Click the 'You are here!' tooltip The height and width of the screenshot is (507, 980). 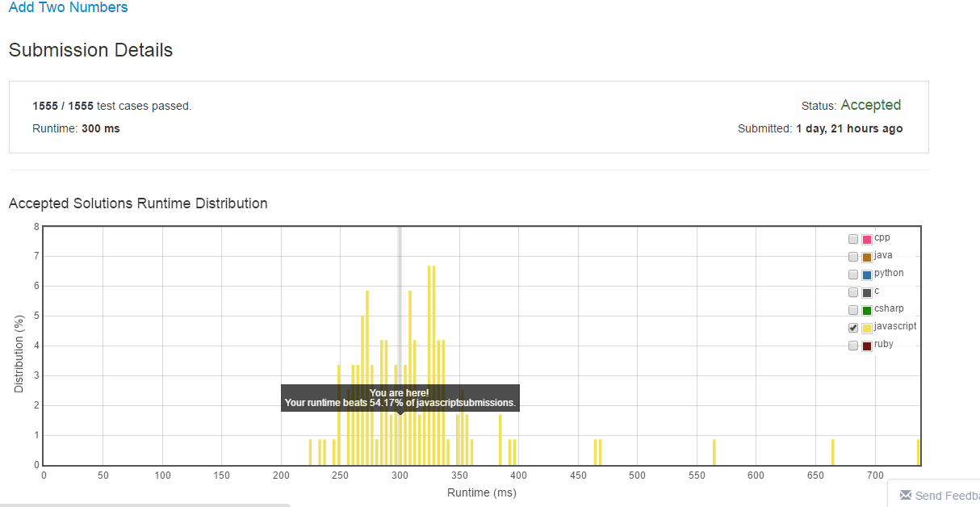point(400,397)
